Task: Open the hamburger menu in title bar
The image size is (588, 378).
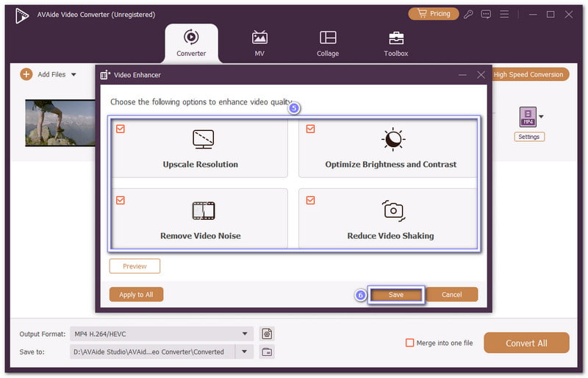Action: click(x=503, y=14)
